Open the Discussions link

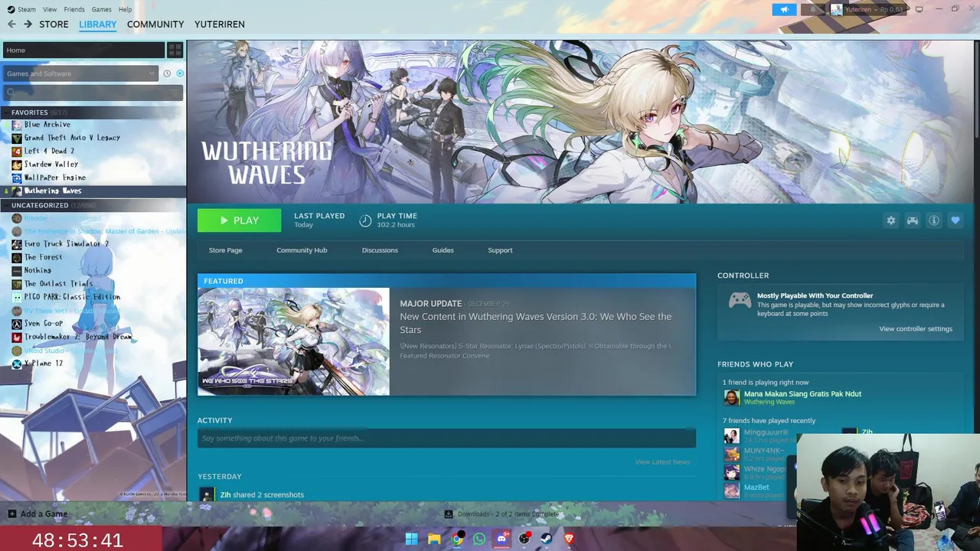click(380, 250)
